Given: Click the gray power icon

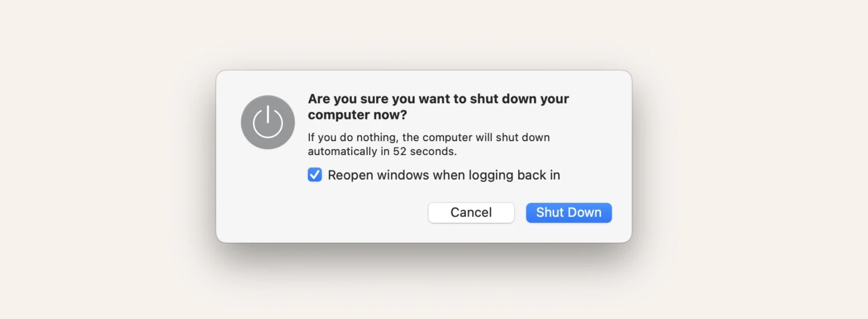Looking at the screenshot, I should (x=268, y=122).
